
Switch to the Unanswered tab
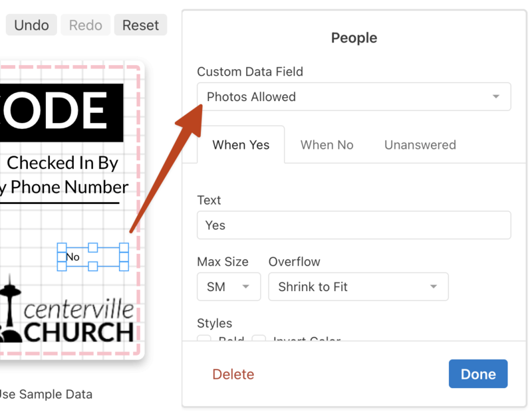tap(420, 145)
